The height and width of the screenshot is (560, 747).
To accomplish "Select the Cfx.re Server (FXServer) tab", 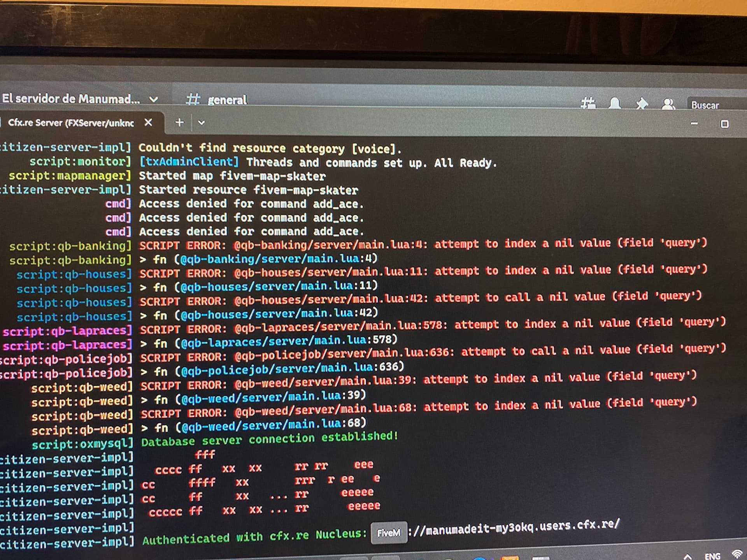I will pyautogui.click(x=70, y=123).
